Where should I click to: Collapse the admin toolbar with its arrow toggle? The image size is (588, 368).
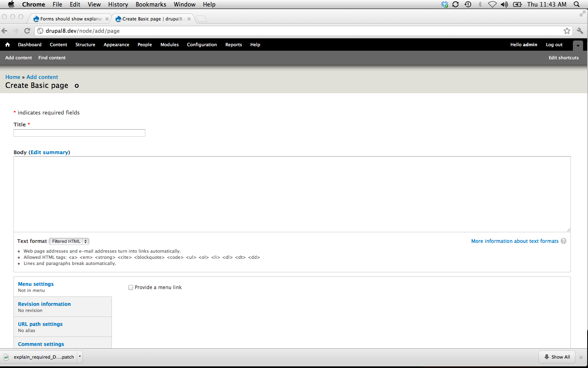coord(578,46)
